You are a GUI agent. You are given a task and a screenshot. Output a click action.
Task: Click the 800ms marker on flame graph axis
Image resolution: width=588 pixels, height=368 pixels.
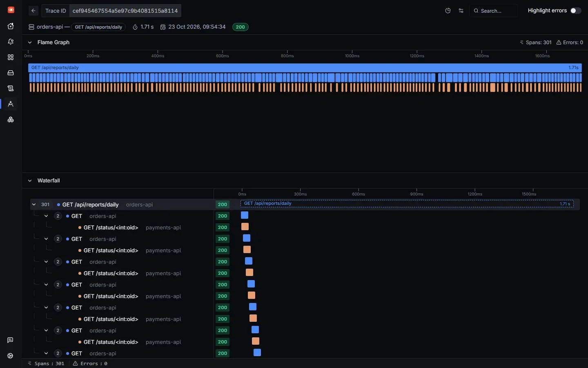(x=287, y=56)
